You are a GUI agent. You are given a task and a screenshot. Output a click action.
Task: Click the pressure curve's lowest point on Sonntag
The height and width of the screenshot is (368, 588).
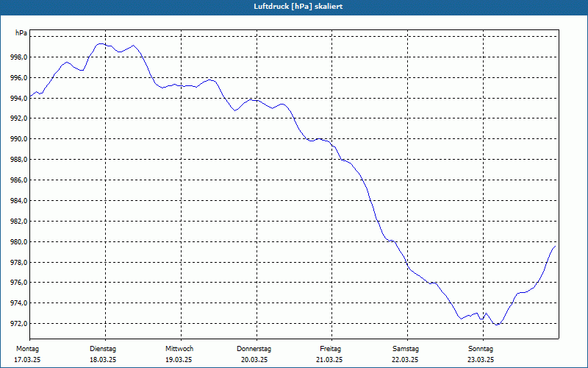pos(497,325)
